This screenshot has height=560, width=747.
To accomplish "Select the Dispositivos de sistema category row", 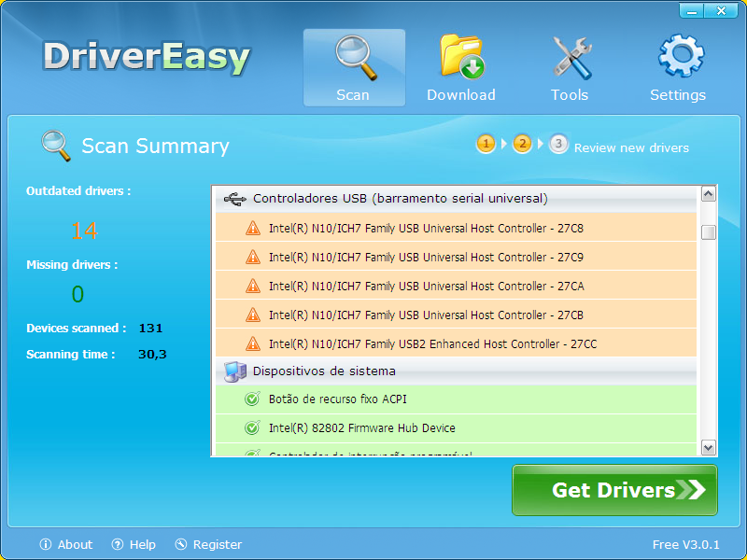I will 456,371.
